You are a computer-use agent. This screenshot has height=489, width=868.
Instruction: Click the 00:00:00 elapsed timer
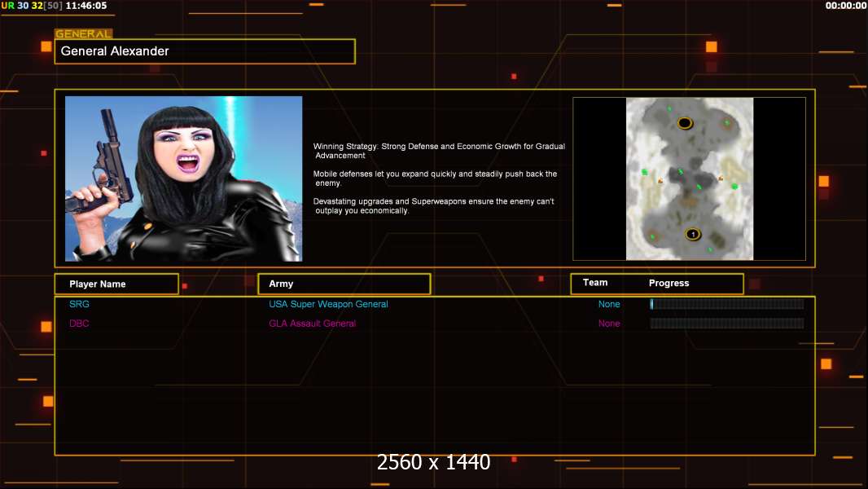[846, 6]
